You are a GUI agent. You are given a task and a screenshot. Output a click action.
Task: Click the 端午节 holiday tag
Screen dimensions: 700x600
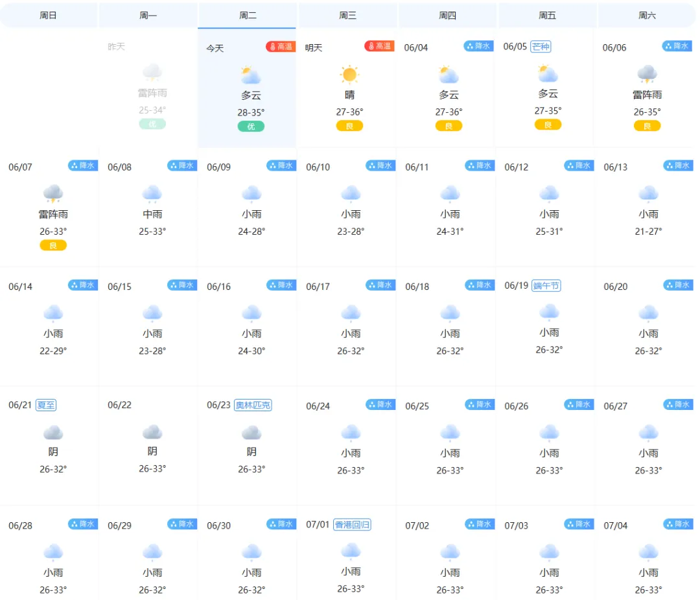pos(546,285)
